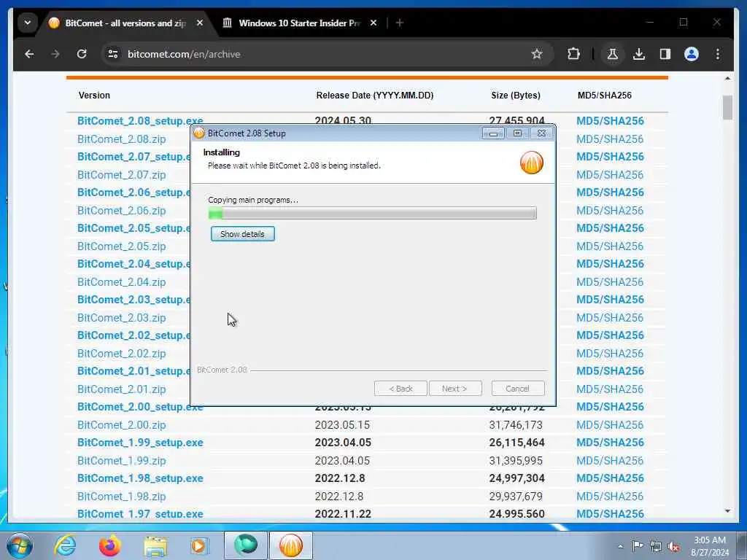Close the BitComet tab
This screenshot has width=747, height=560.
tap(200, 23)
